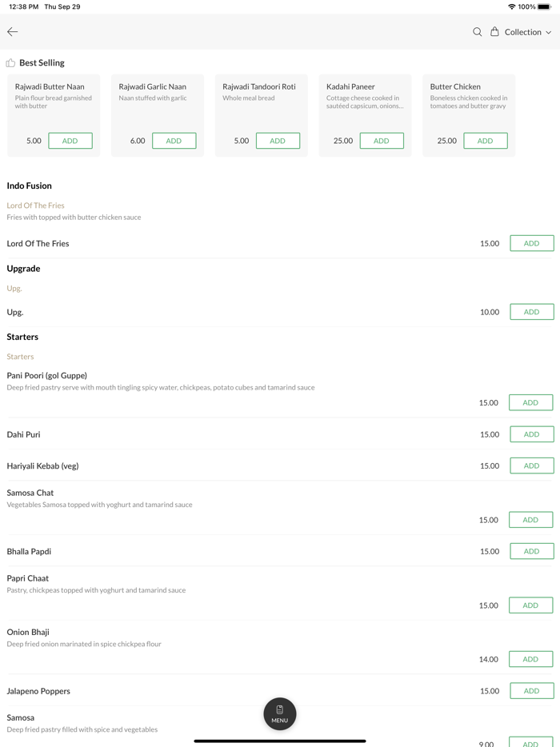Add Pani Poori (gol Guppe)

pyautogui.click(x=530, y=403)
